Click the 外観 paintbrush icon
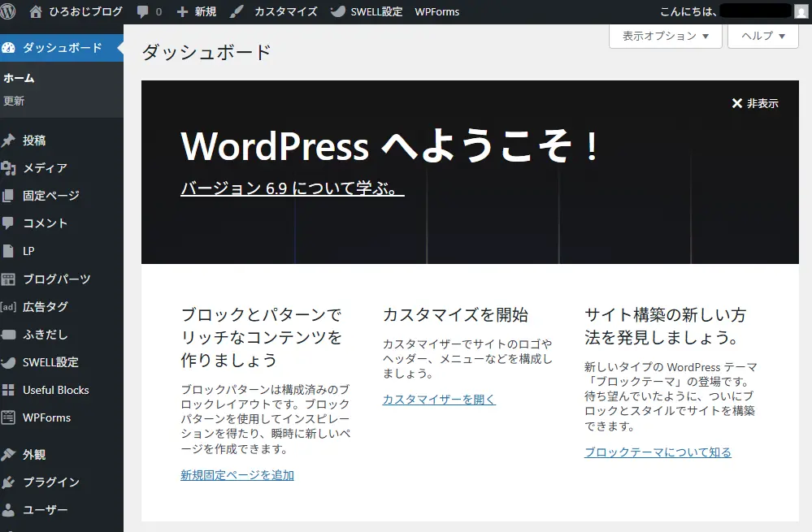 coord(9,455)
